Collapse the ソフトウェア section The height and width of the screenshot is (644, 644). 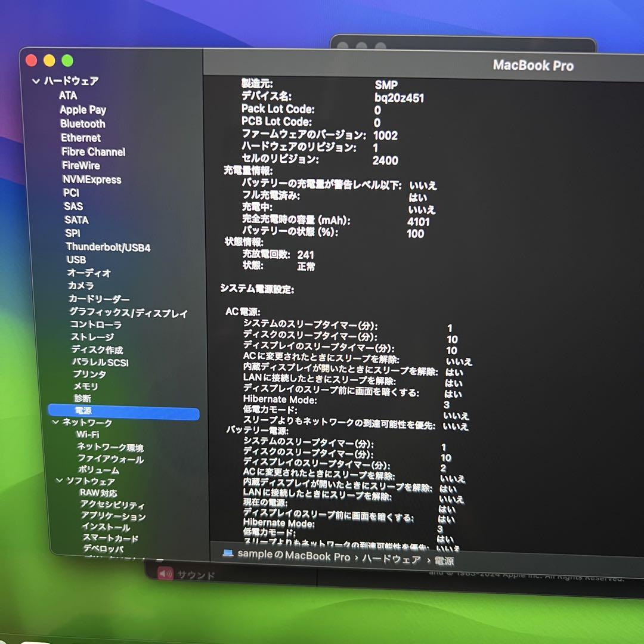[60, 480]
